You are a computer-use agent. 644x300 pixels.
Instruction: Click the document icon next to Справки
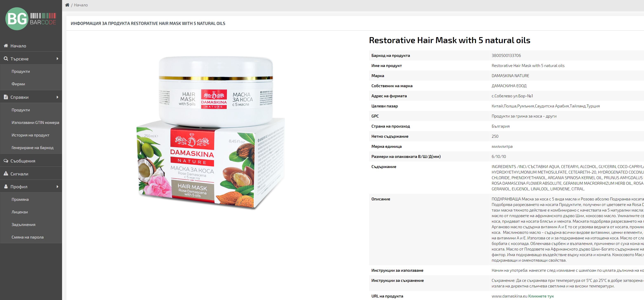[6, 97]
